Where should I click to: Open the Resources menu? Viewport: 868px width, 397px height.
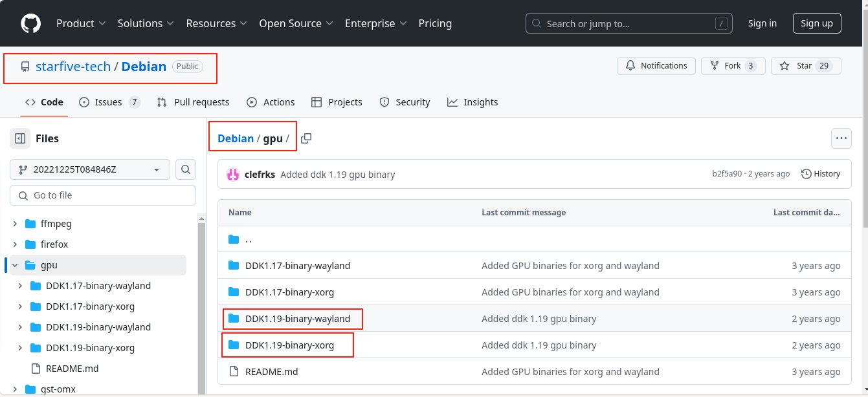217,23
